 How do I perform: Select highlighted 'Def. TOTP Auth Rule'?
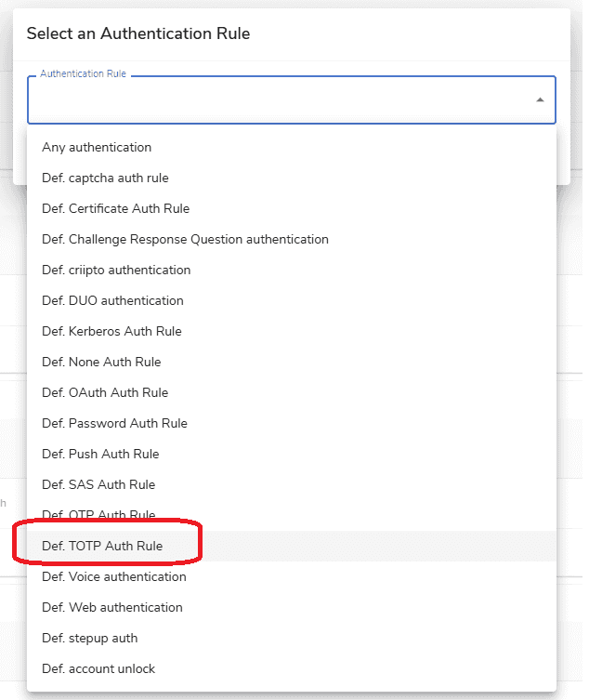click(x=102, y=546)
